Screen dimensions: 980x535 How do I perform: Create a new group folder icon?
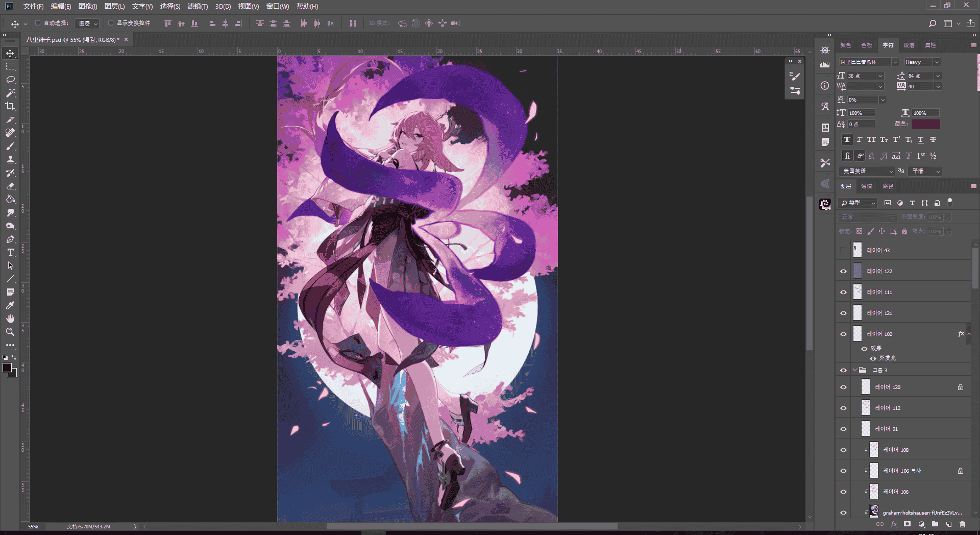[935, 524]
